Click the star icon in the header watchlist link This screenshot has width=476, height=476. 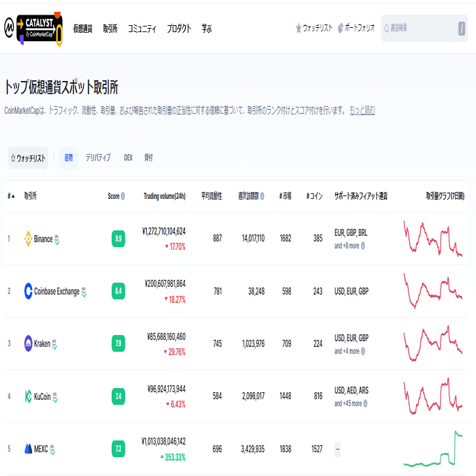tap(299, 28)
